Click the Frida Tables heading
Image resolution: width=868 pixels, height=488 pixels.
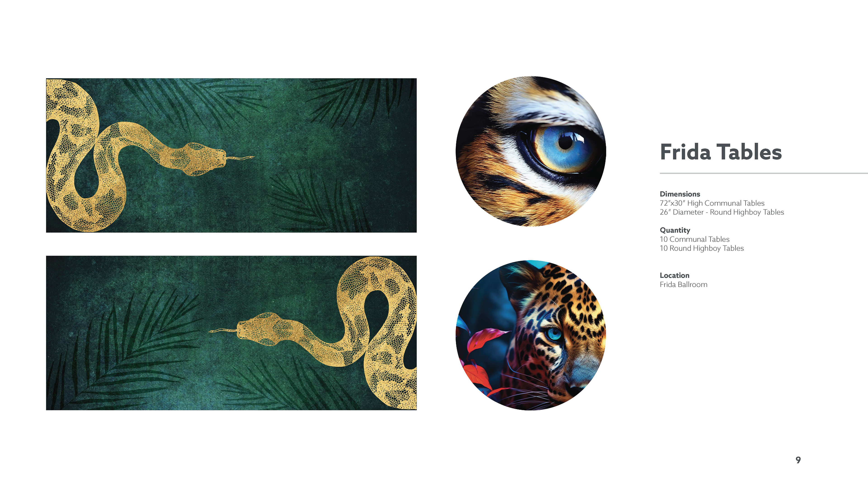[721, 152]
